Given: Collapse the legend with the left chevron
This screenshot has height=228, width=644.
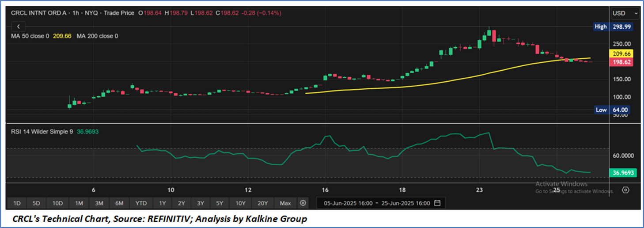Looking at the screenshot, I should pyautogui.click(x=18, y=27).
